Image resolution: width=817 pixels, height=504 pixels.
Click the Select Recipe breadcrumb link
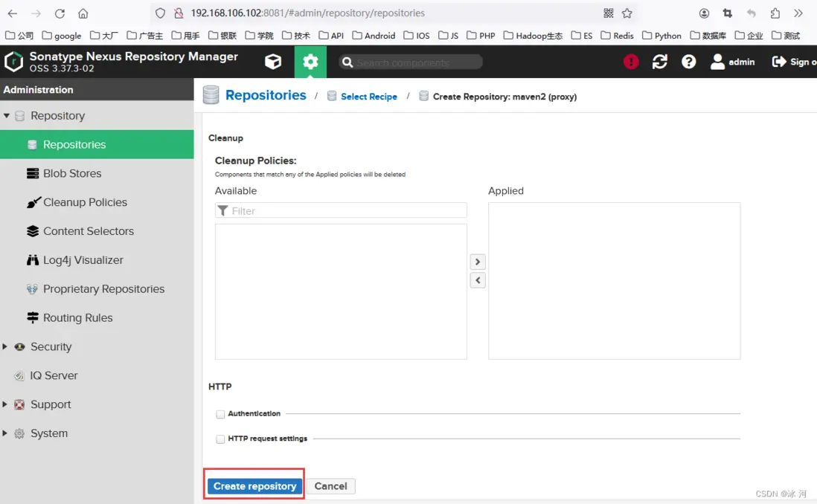click(x=368, y=97)
